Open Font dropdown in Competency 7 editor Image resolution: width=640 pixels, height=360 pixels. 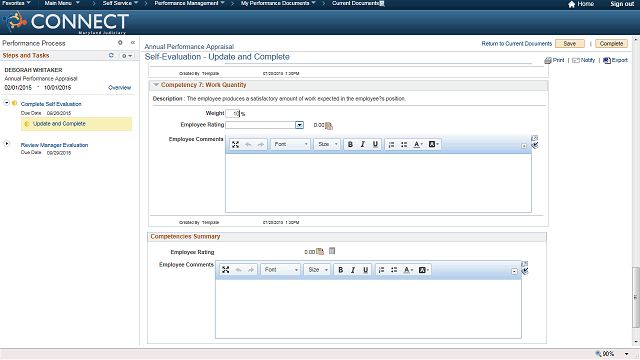(x=291, y=144)
